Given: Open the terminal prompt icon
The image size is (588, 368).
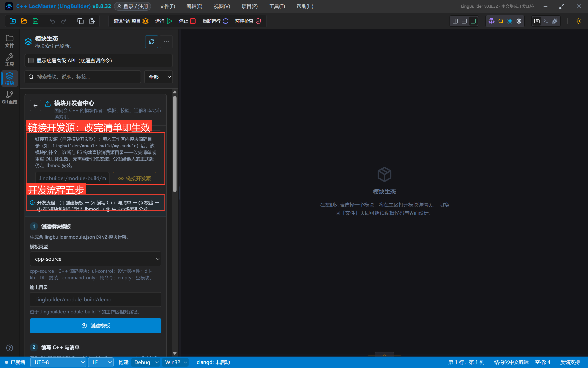Looking at the screenshot, I should [546, 21].
